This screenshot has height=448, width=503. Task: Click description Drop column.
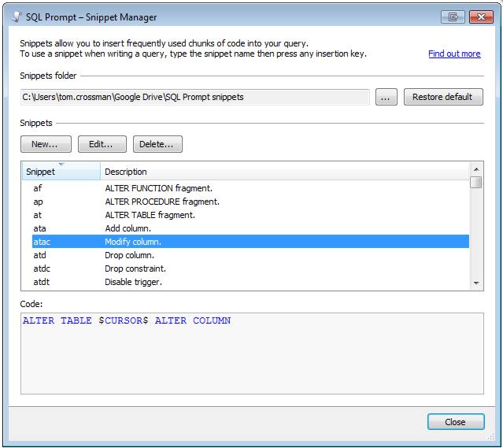pyautogui.click(x=129, y=255)
